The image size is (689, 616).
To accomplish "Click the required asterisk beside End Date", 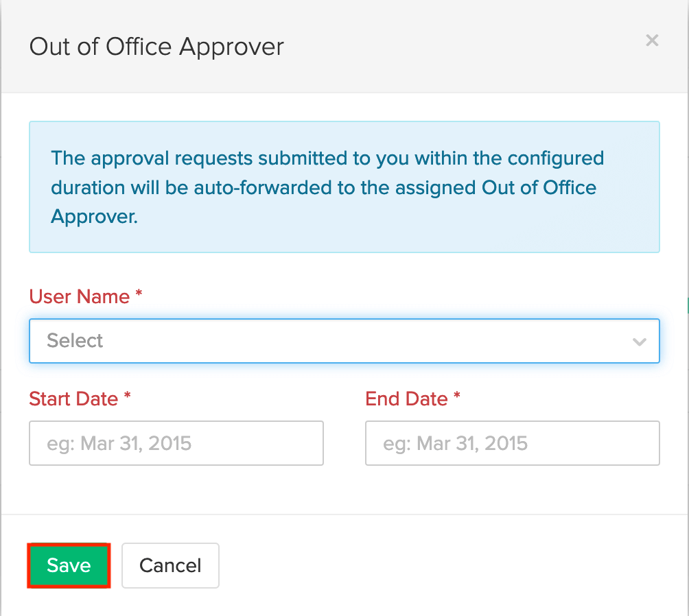I will [457, 398].
